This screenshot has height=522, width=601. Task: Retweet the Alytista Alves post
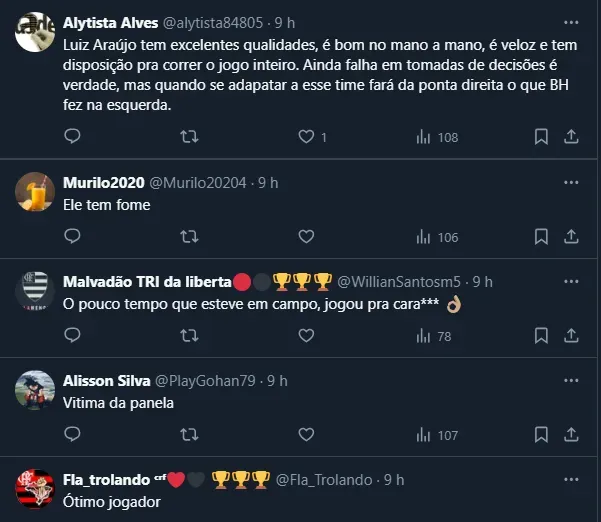188,137
